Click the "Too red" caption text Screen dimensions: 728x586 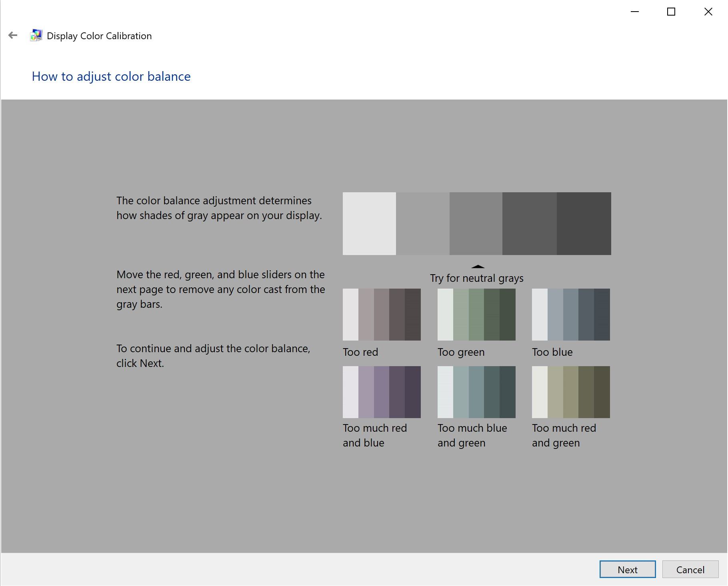click(360, 352)
